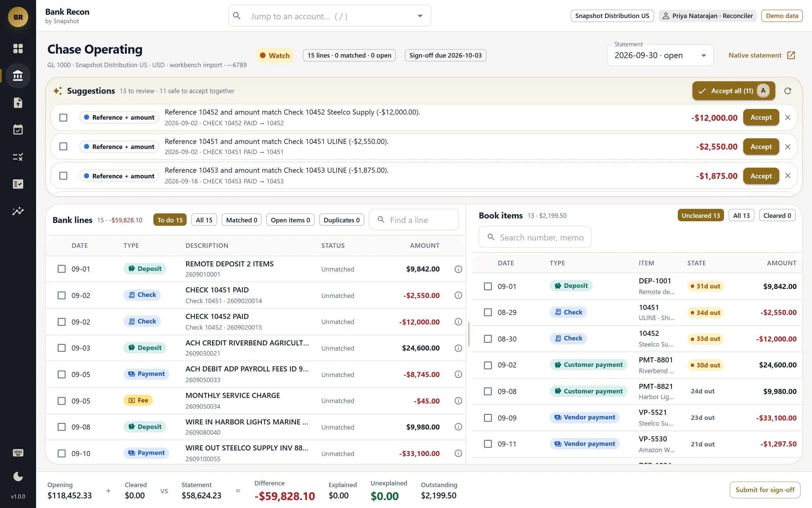812x508 pixels.
Task: Select the DEP-1001 book item checkbox
Action: point(488,286)
